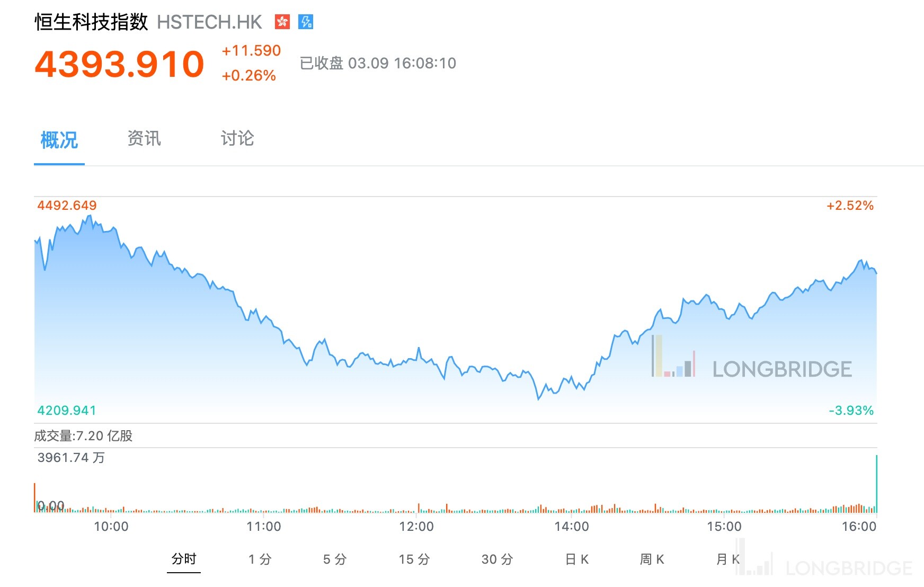This screenshot has height=587, width=924.
Task: Switch chart to 15 分 interval
Action: point(414,559)
